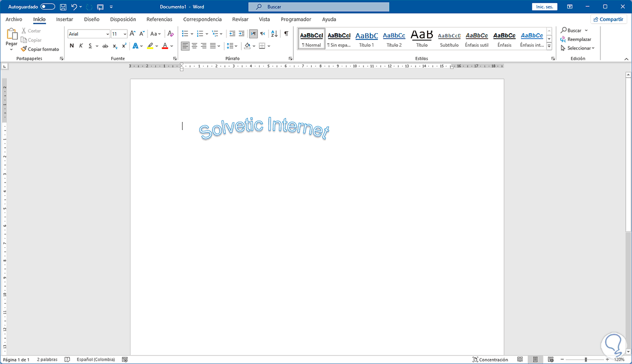Click the Compartir button
632x364 pixels.
pyautogui.click(x=608, y=19)
